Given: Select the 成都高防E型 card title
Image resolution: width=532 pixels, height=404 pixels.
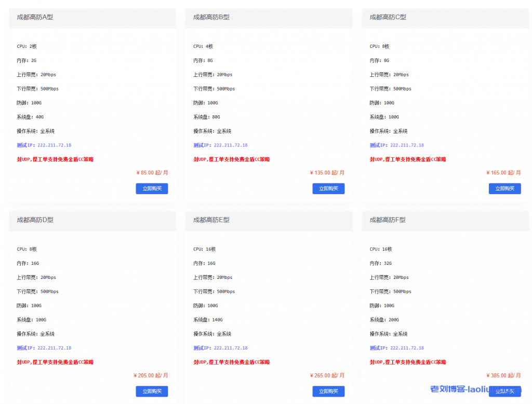Looking at the screenshot, I should point(211,220).
